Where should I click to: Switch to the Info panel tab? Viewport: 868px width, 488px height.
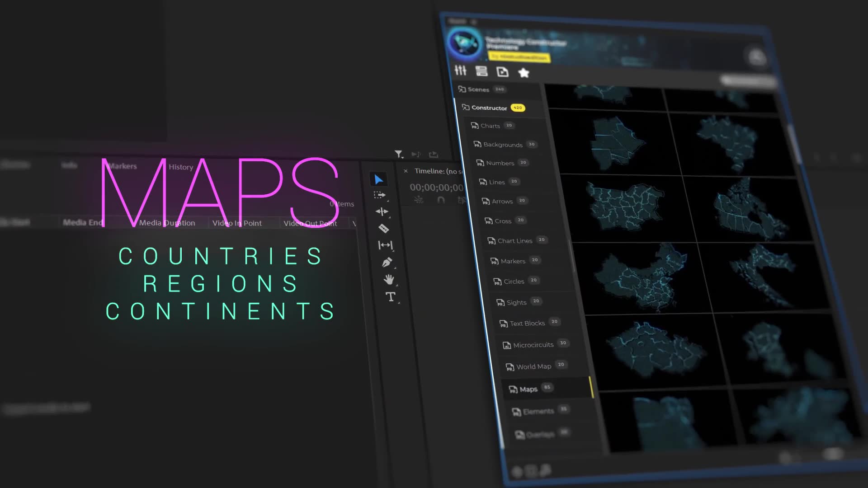coord(69,165)
